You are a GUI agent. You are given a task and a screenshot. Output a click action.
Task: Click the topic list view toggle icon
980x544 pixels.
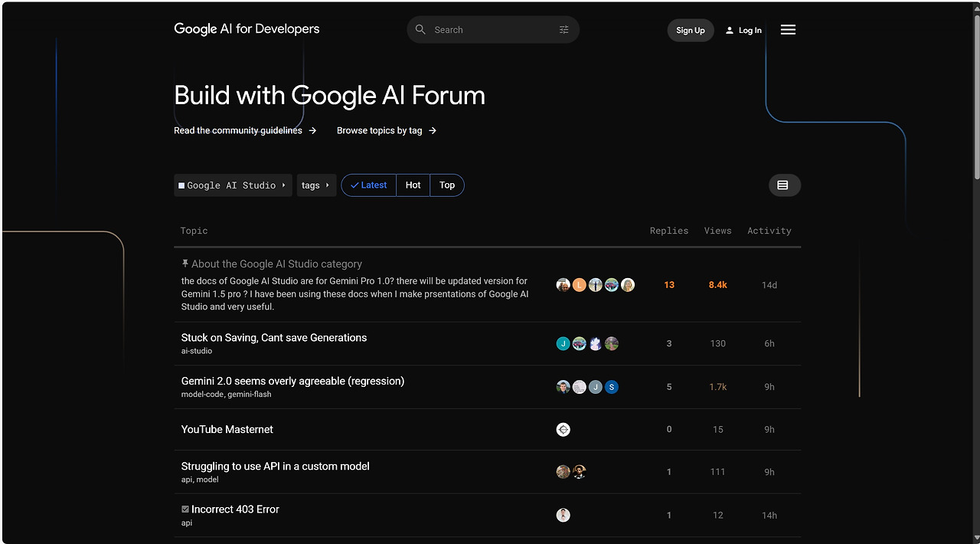[783, 185]
